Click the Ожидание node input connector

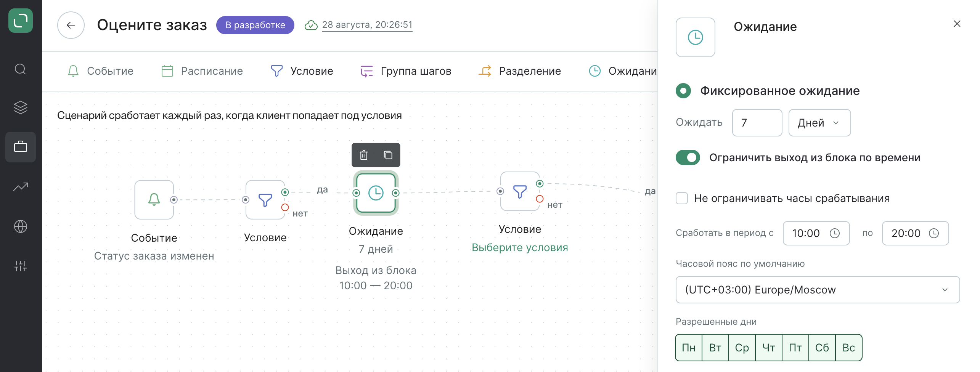click(356, 193)
